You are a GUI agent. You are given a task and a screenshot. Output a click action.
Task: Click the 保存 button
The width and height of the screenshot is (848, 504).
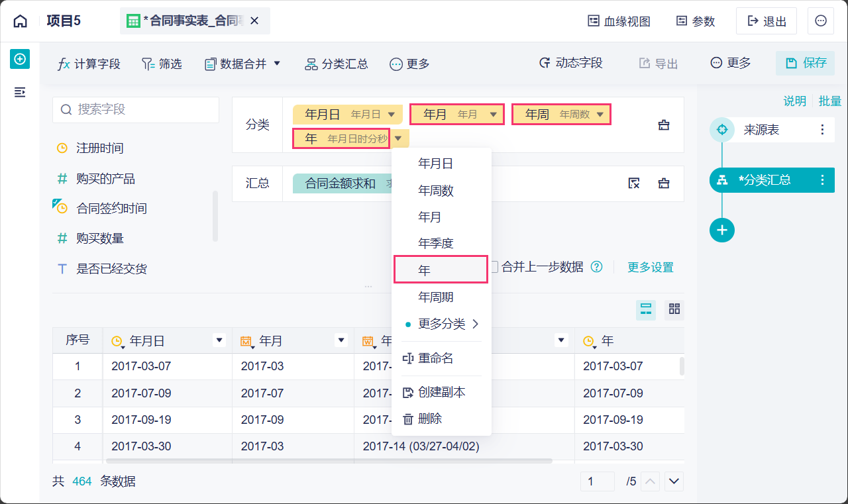click(806, 63)
